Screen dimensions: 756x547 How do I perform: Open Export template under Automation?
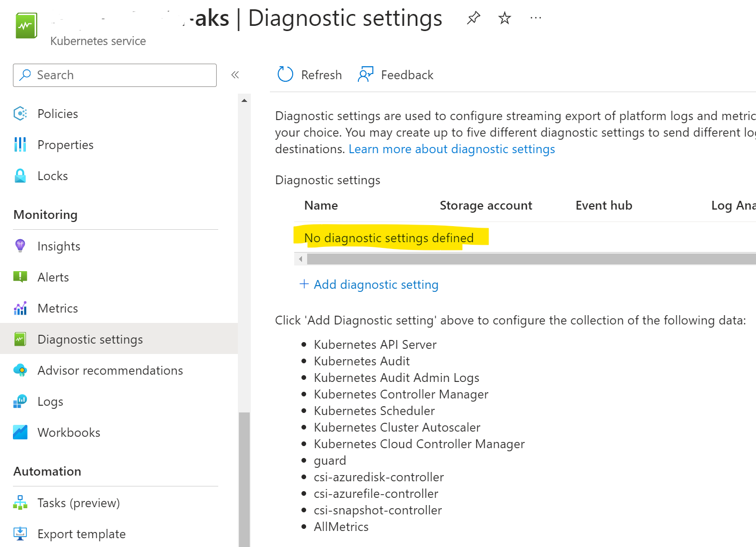(81, 534)
